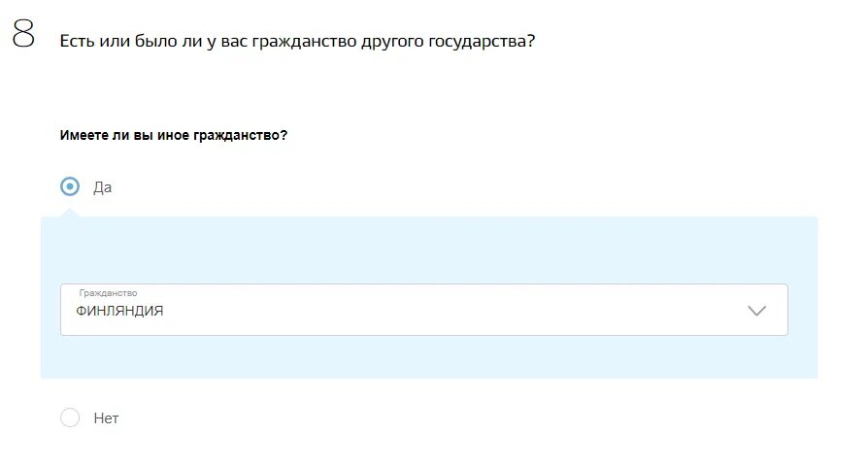
Task: Click the chevron arrow in citizenship field
Action: [x=756, y=311]
